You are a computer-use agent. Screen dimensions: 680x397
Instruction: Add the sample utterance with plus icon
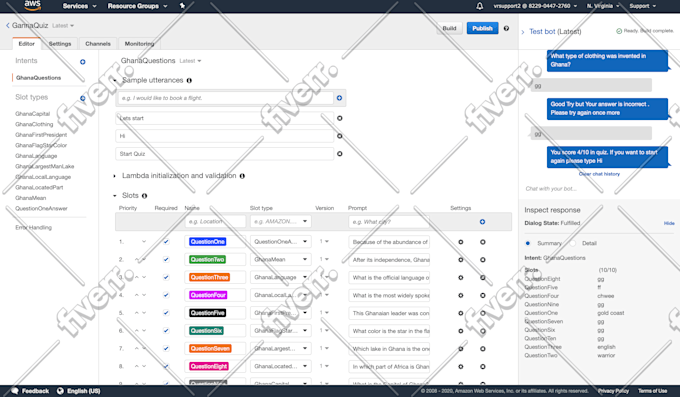340,98
